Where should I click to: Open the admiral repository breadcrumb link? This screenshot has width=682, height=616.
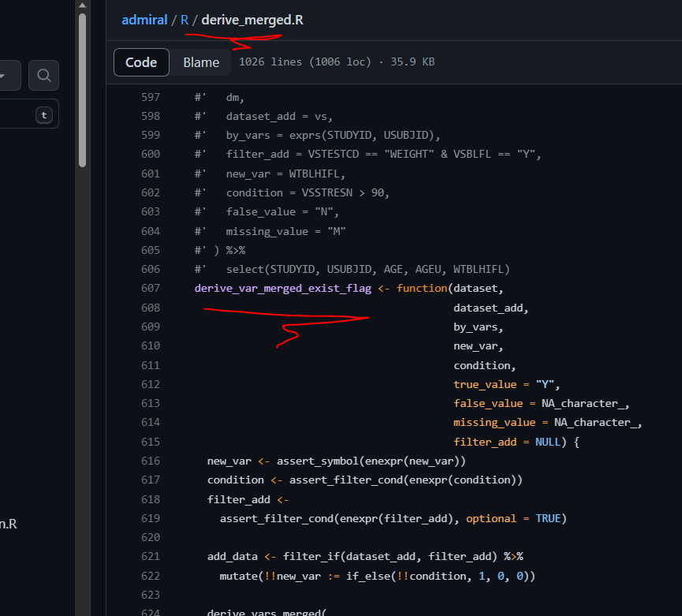pos(144,20)
